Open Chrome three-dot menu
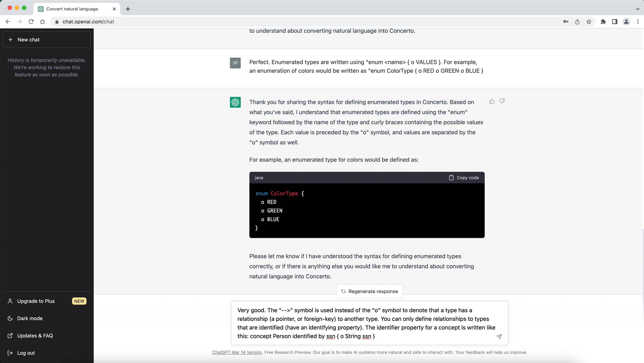The width and height of the screenshot is (644, 363). 638,22
